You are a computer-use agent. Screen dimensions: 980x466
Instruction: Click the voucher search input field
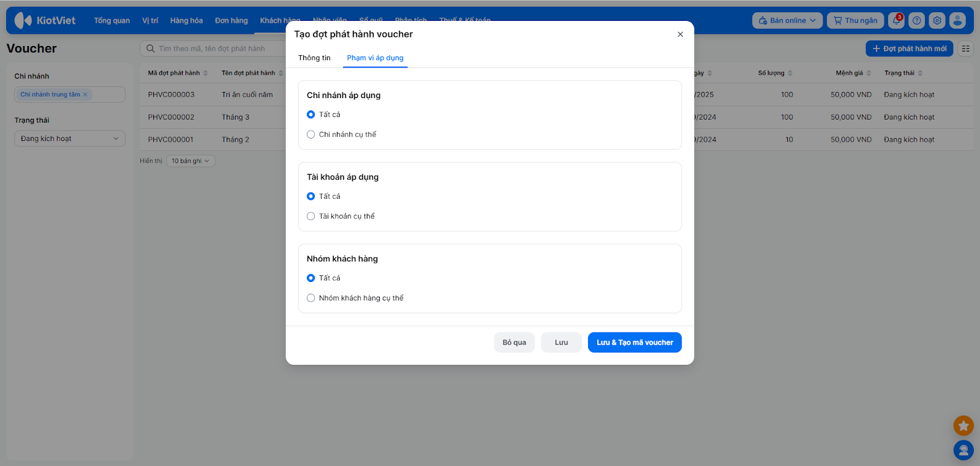pos(214,48)
